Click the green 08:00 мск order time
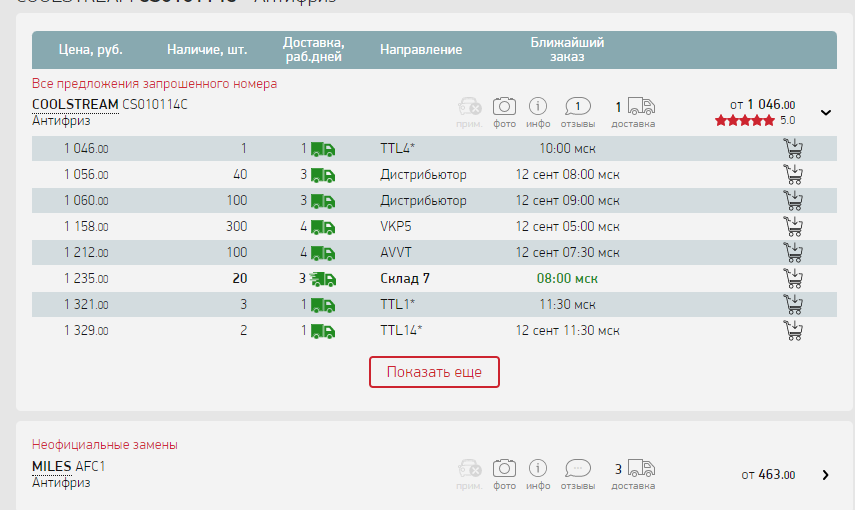 (x=567, y=278)
